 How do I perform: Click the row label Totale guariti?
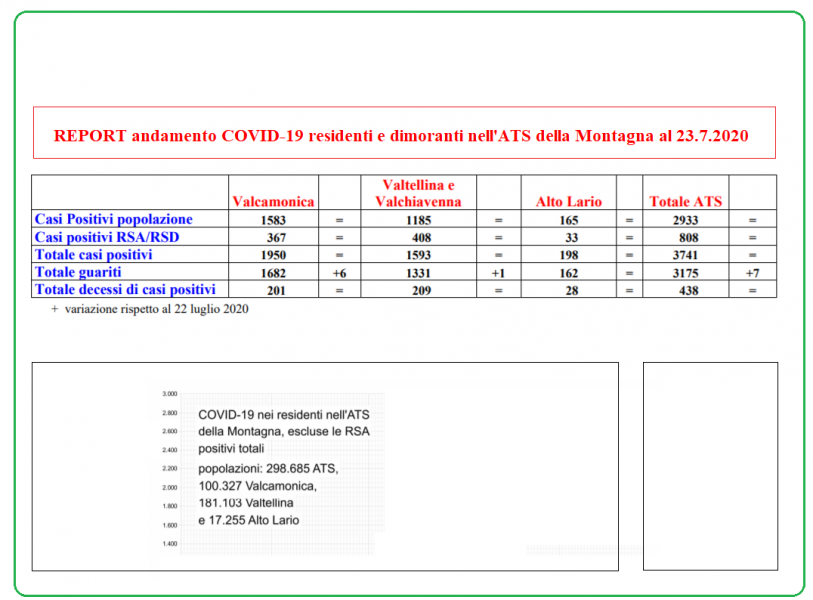point(78,272)
